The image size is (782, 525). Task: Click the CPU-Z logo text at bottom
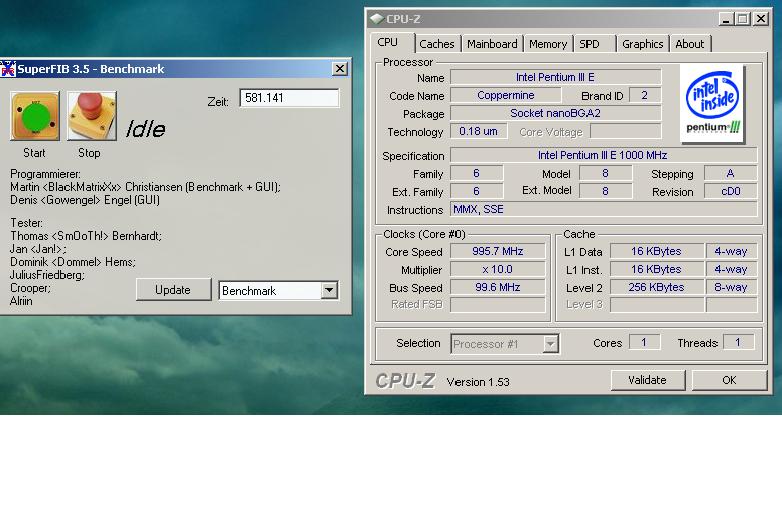[x=405, y=381]
